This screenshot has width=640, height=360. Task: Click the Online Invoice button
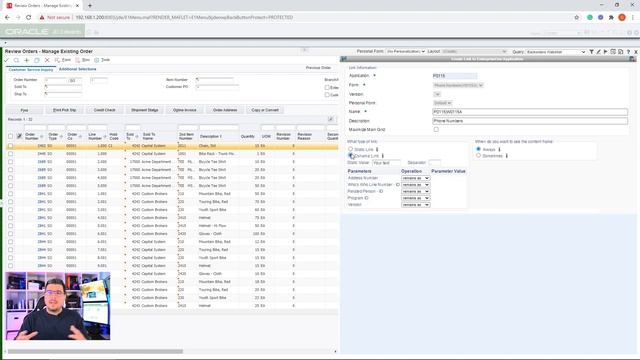[x=184, y=110]
